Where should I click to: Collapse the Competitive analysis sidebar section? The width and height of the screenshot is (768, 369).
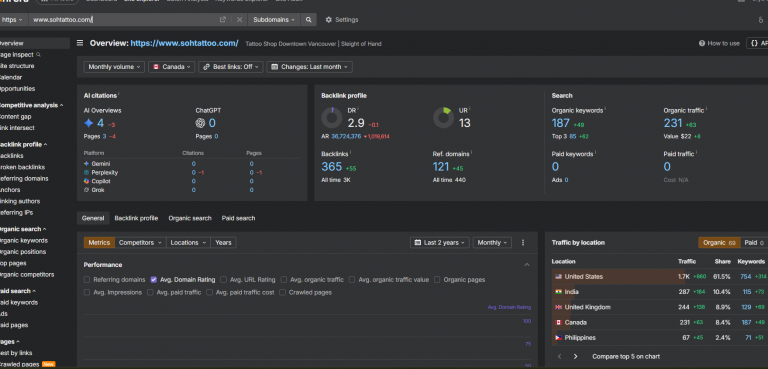point(62,105)
